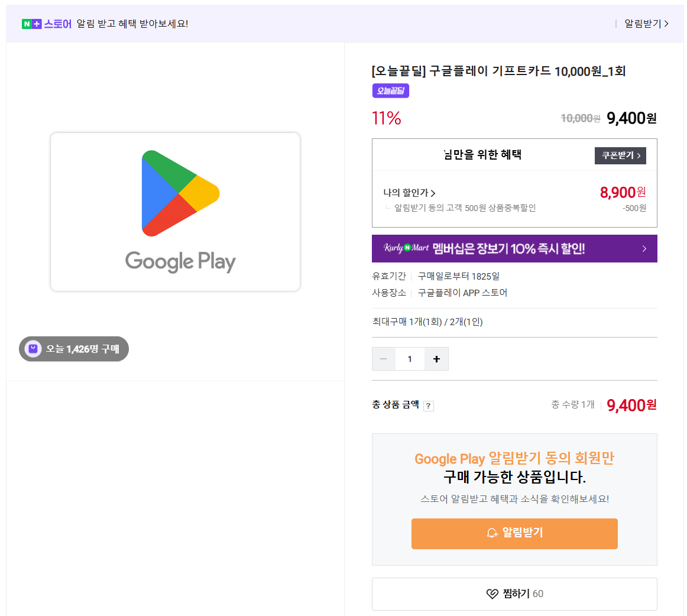Click the heart icon on the 찜하기 button
Image resolution: width=687 pixels, height=616 pixels.
(492, 594)
